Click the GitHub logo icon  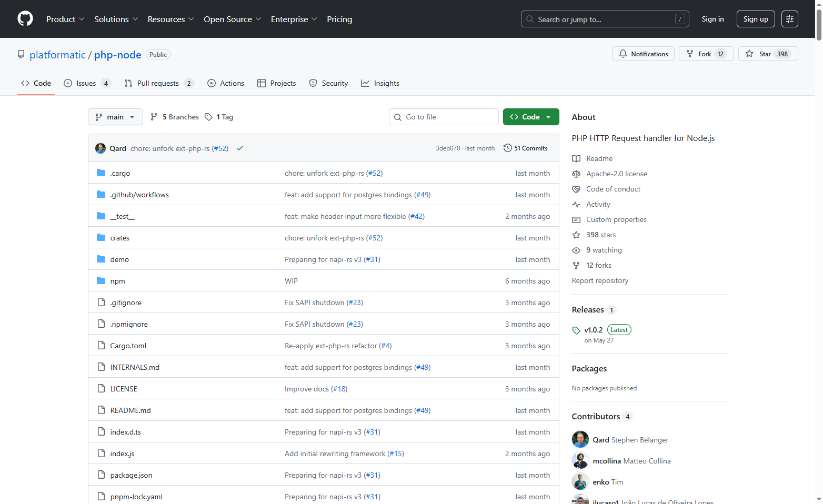click(x=25, y=19)
